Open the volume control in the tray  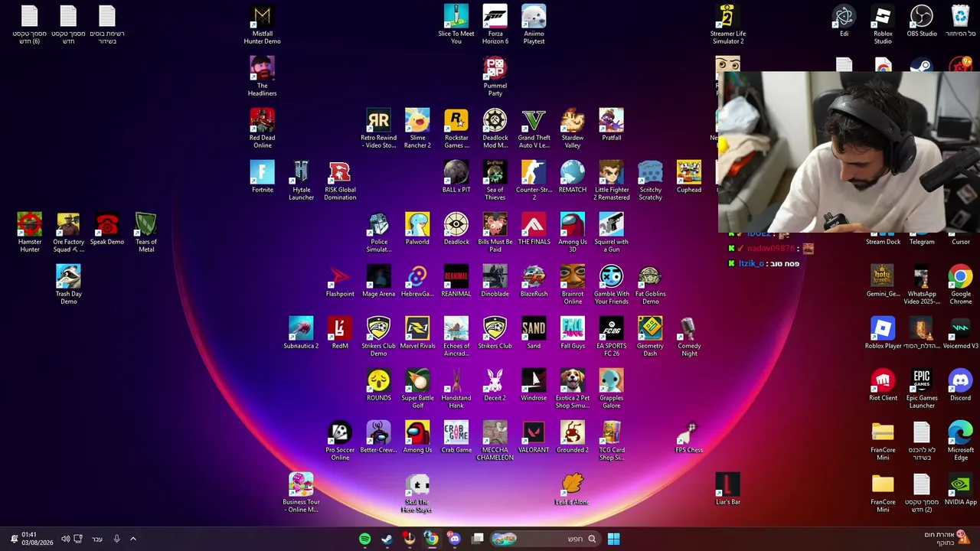tap(65, 539)
